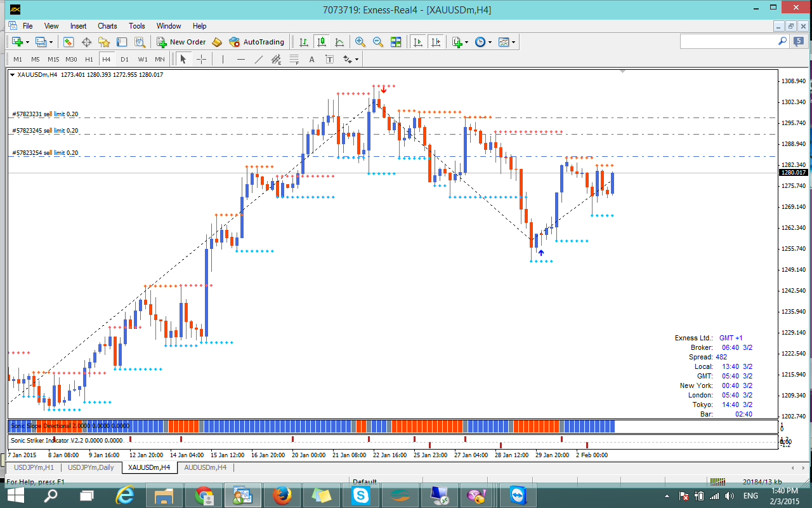Launch MetaEditor via yellow book icon
This screenshot has height=508, width=812.
click(x=217, y=42)
